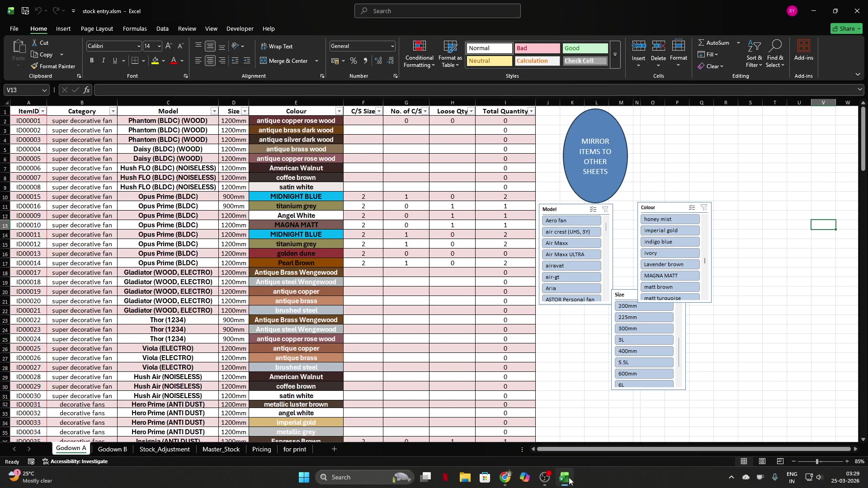Switch to Godown B sheet

[x=113, y=449]
